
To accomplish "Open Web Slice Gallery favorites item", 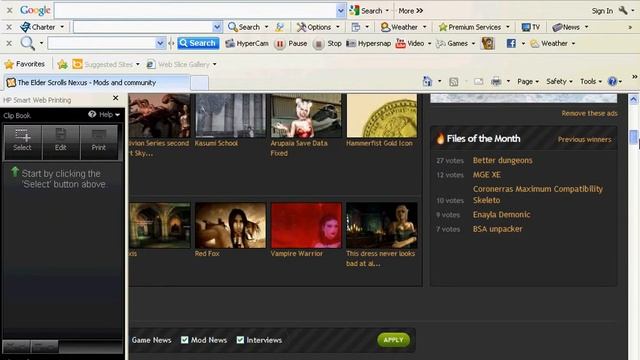I will pos(178,64).
